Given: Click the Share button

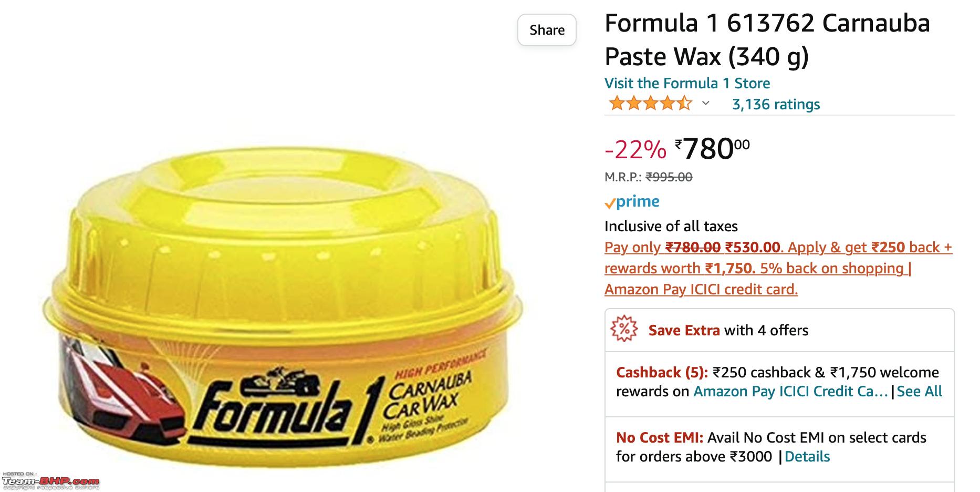Looking at the screenshot, I should pyautogui.click(x=547, y=30).
